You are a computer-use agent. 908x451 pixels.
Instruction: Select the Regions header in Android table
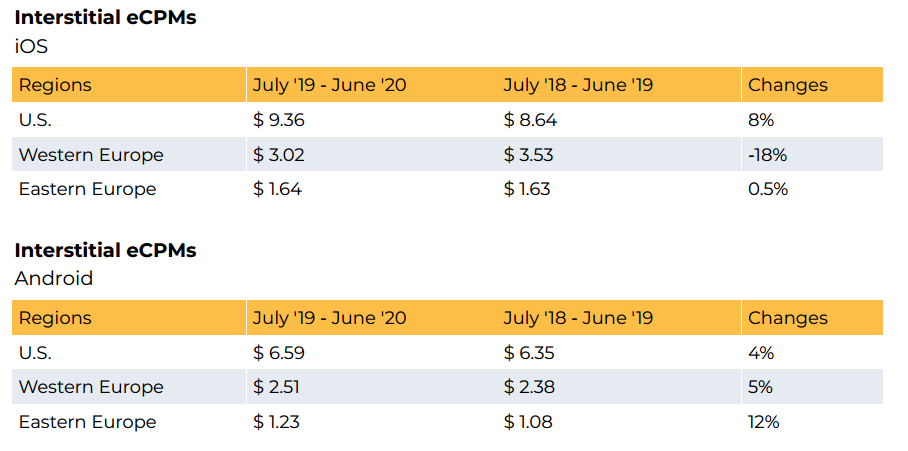[x=55, y=318]
